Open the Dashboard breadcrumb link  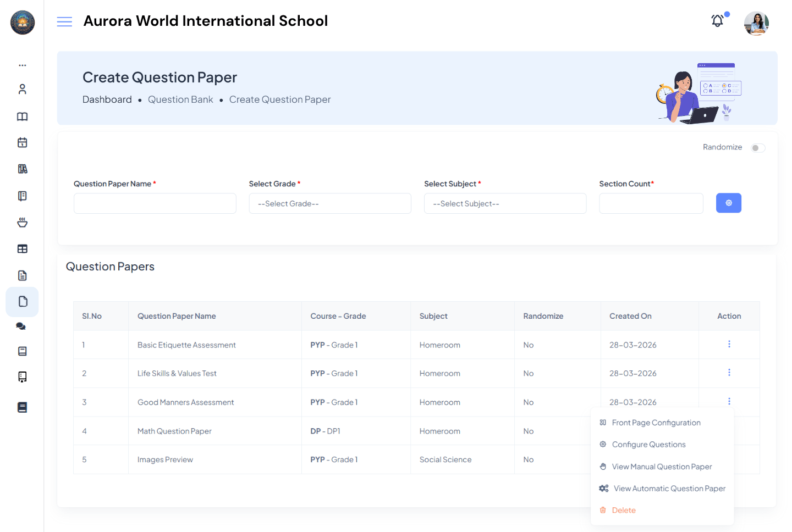[x=107, y=99]
